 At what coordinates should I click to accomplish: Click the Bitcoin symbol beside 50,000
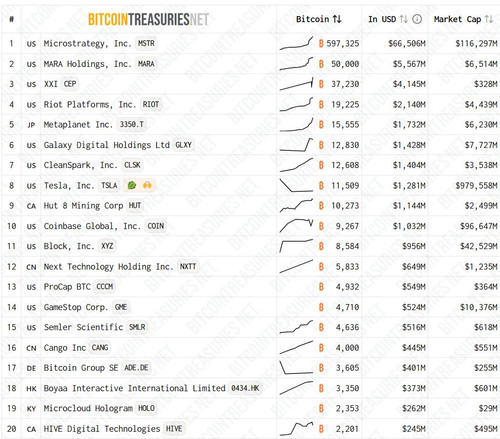coord(321,64)
